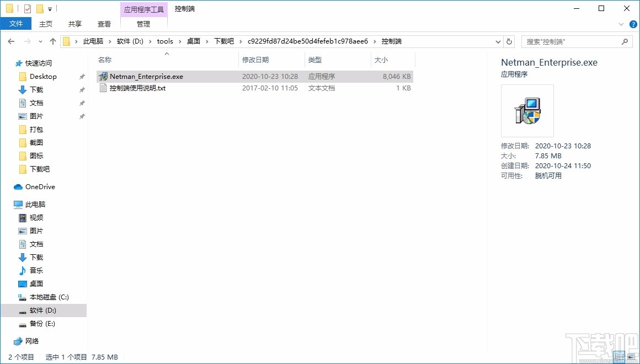
Task: Open the 文件 menu
Action: point(16,23)
